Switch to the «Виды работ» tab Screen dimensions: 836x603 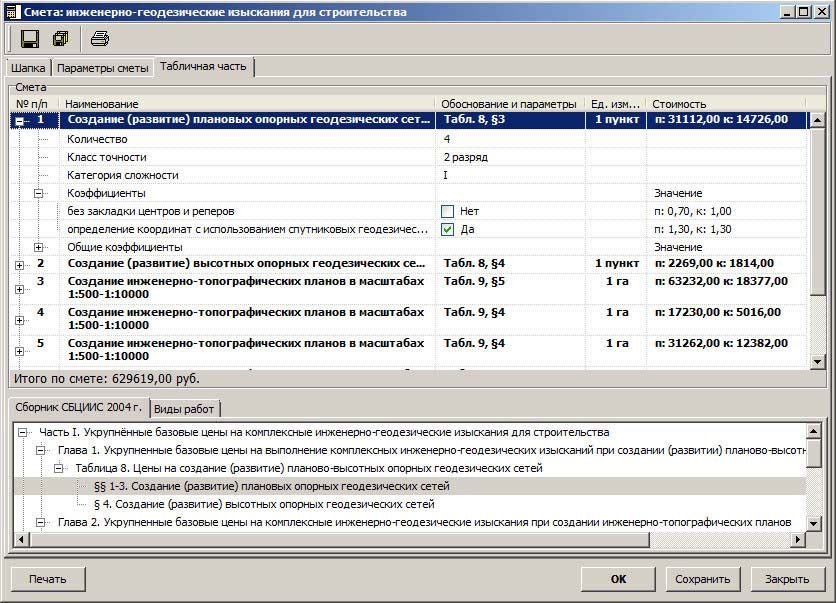184,409
